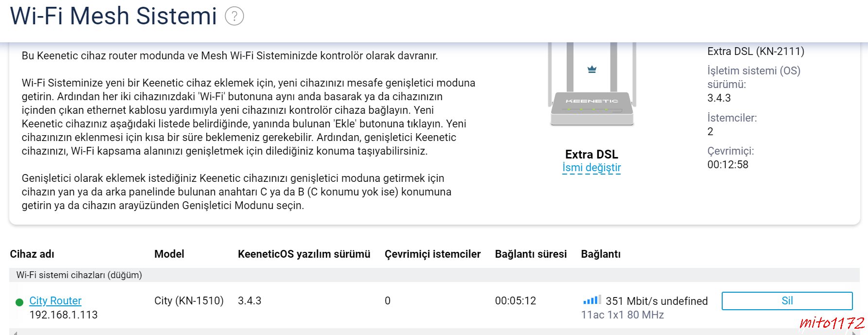Viewport: 868px width, 335px height.
Task: Click the 'İsmi değiştir' rename link
Action: coord(591,168)
